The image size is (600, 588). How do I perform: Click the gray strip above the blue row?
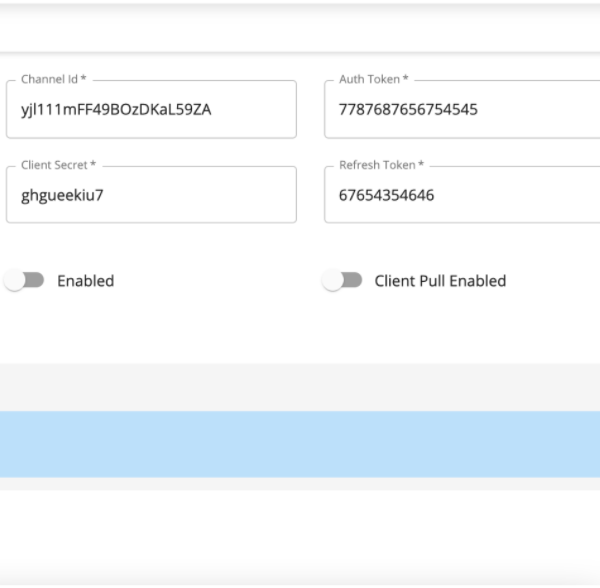[x=300, y=387]
